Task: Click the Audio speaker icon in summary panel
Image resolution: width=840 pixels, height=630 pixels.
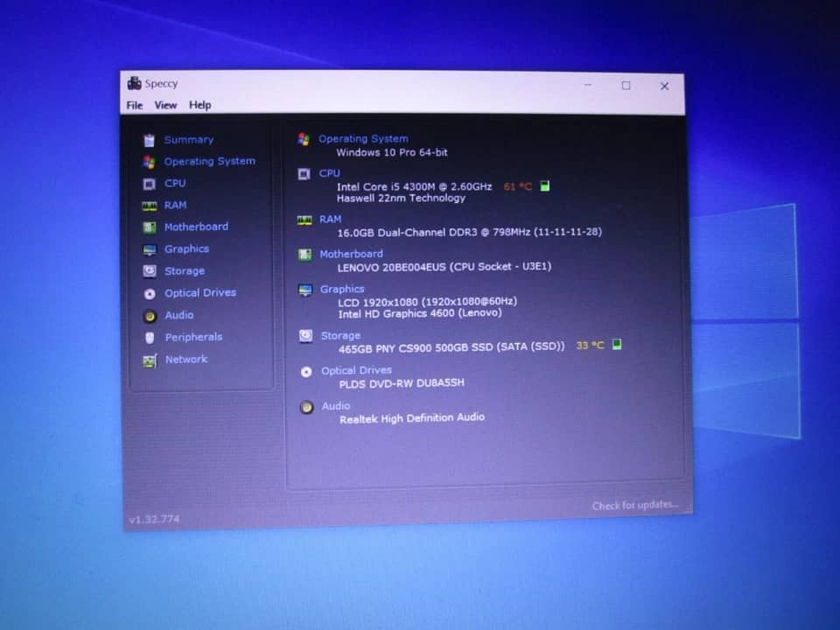Action: [x=306, y=408]
